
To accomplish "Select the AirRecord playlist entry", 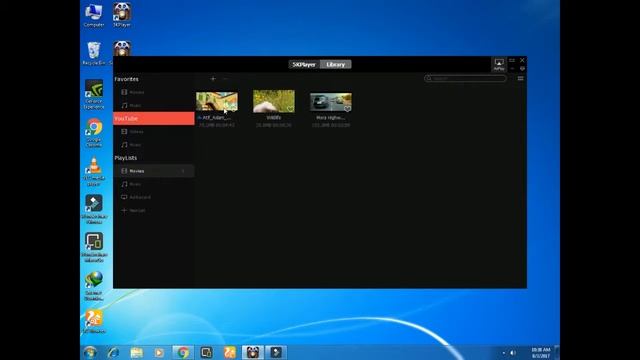I will 154,197.
